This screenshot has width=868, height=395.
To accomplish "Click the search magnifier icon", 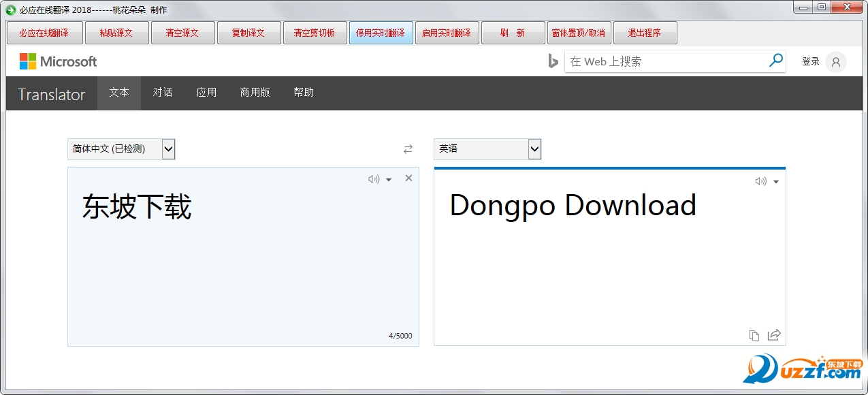I will 775,61.
